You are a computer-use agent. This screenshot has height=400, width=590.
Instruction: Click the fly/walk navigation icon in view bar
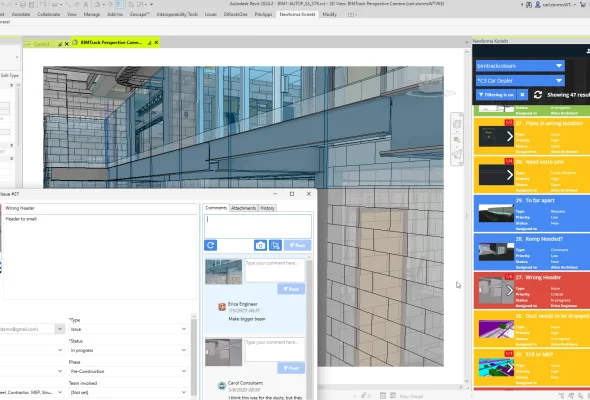(457, 154)
